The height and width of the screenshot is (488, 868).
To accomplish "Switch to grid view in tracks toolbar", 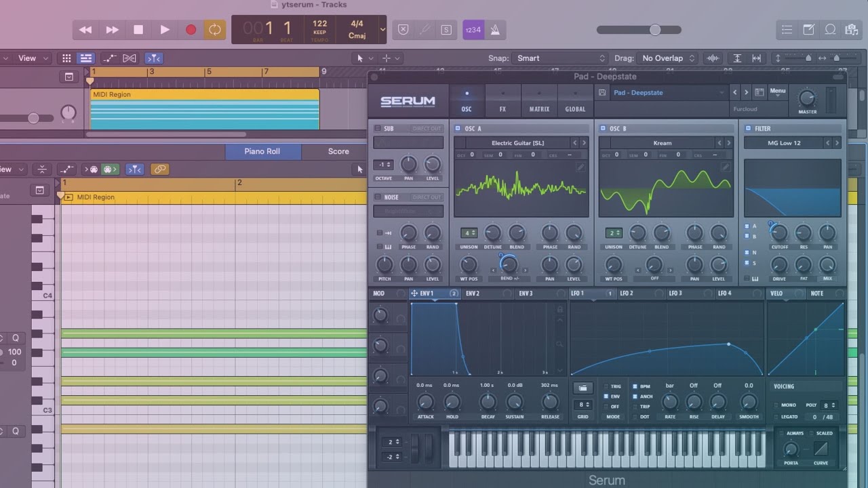I will click(x=66, y=58).
